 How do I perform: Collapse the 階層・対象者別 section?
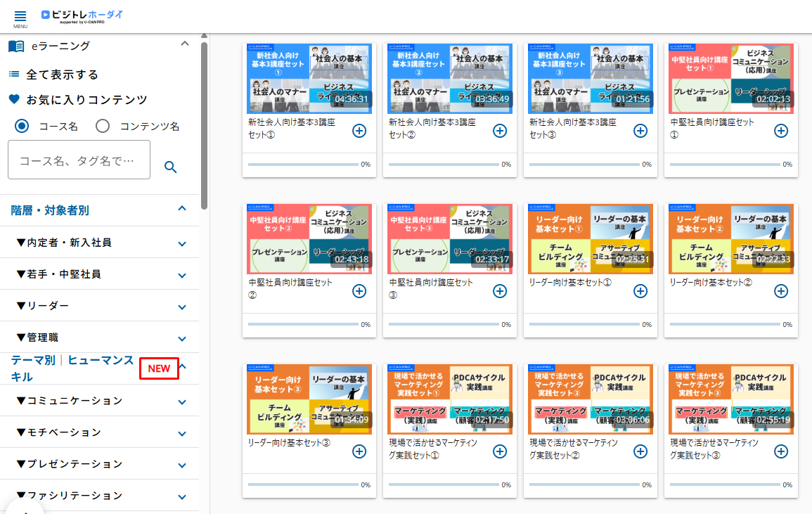182,209
